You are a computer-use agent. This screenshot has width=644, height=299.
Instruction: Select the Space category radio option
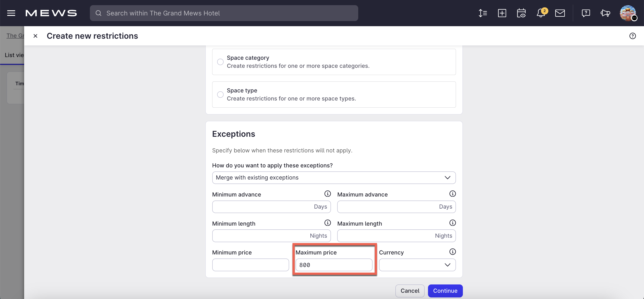click(220, 62)
